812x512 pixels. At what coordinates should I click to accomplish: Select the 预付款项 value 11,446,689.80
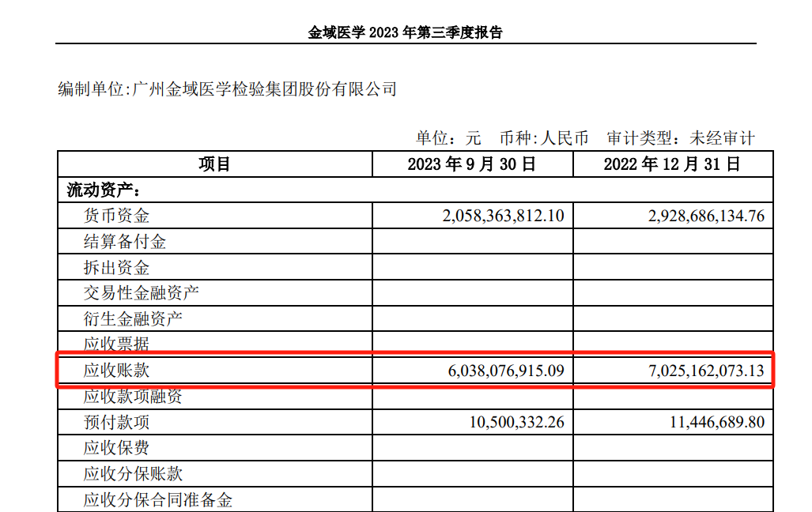[717, 422]
